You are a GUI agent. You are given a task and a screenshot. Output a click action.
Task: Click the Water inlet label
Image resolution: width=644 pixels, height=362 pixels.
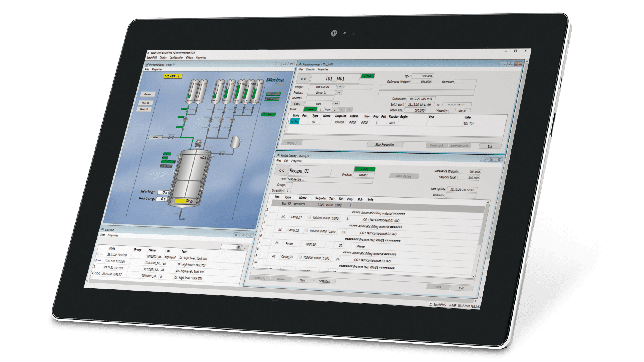tap(156, 137)
